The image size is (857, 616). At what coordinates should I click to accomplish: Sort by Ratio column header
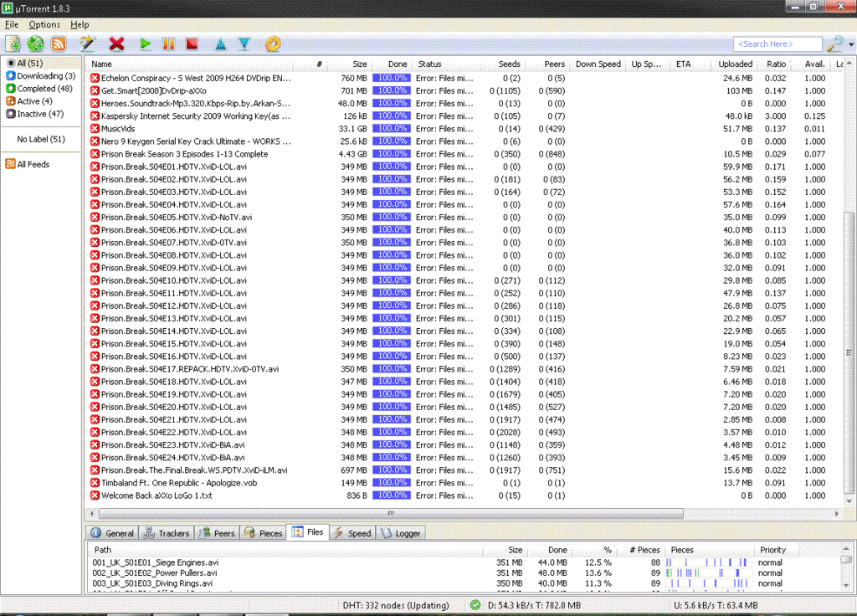(772, 64)
